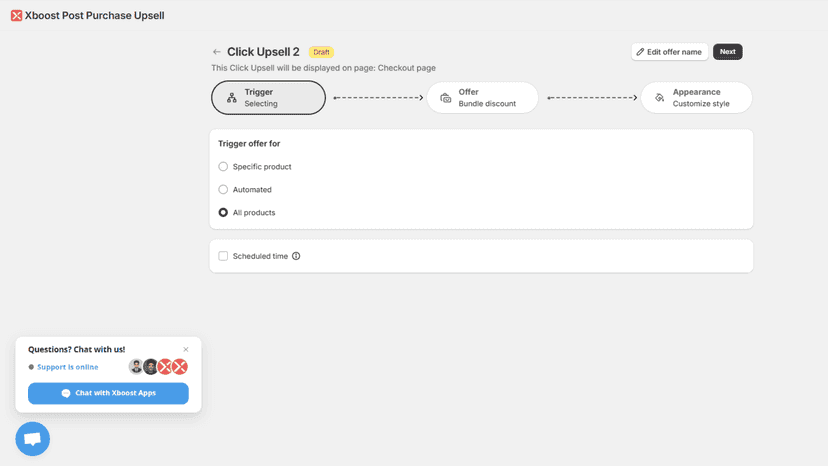Click the Edit offer name button
The height and width of the screenshot is (466, 828).
coord(670,52)
